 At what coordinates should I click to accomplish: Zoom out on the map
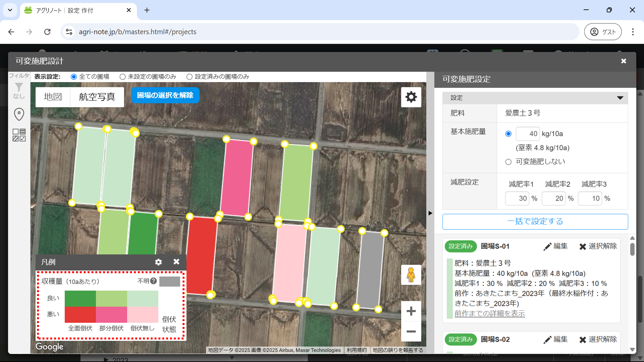411,331
